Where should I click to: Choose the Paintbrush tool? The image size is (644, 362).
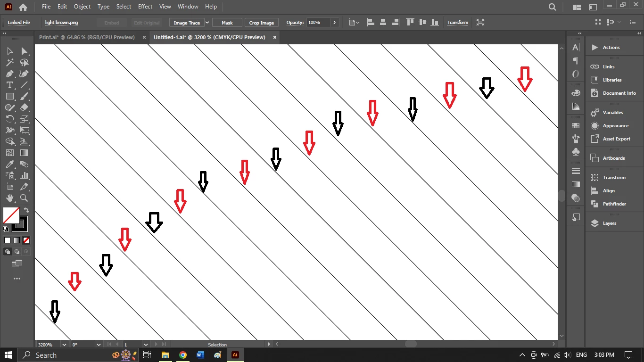tap(24, 96)
